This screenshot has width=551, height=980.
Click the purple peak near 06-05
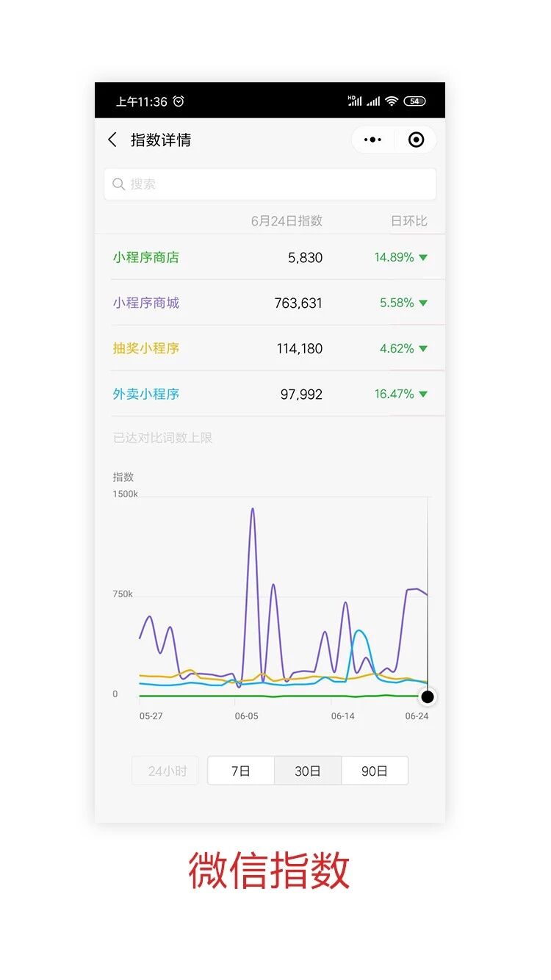click(x=253, y=509)
